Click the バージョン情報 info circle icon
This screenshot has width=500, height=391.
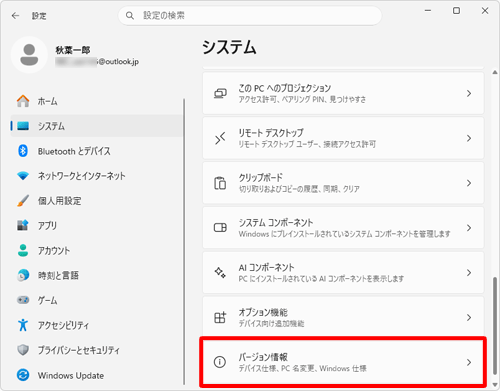click(220, 362)
